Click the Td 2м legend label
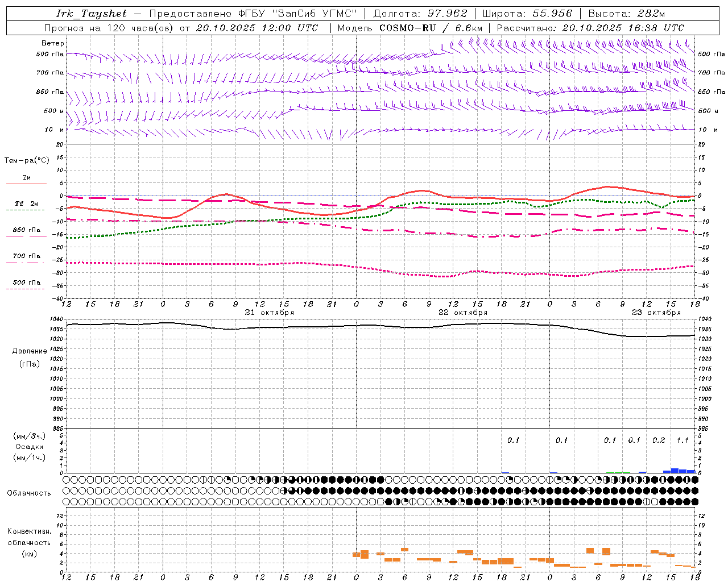The height and width of the screenshot is (582, 728). (27, 203)
